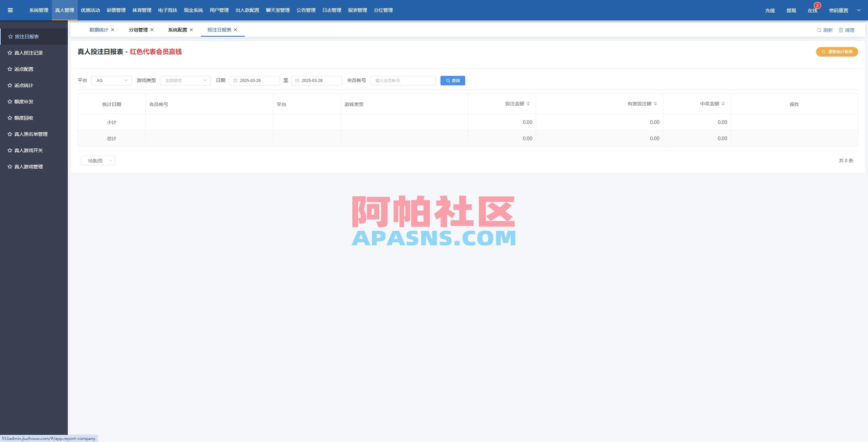Image resolution: width=868 pixels, height=442 pixels.
Task: Open the 平台 dropdown showing AG
Action: 111,81
